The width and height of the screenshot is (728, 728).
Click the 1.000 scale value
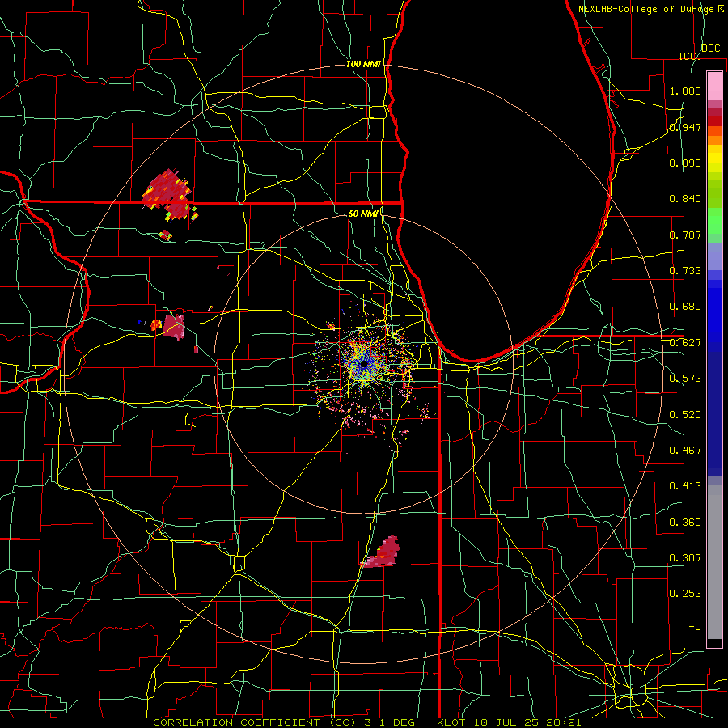[x=685, y=91]
